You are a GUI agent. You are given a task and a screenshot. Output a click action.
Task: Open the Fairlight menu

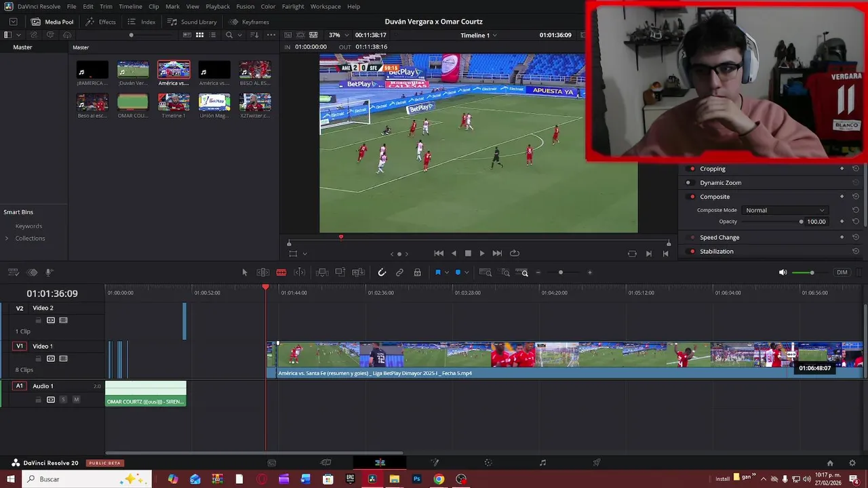[293, 6]
